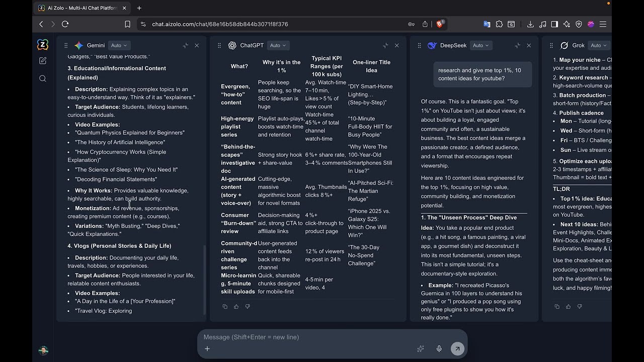Image resolution: width=644 pixels, height=362 pixels.
Task: Share this page from the address bar
Action: click(425, 24)
